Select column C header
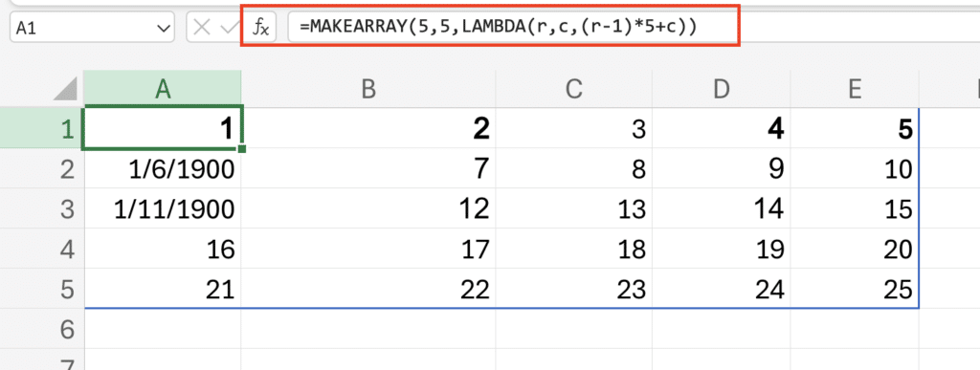The width and height of the screenshot is (980, 370). [x=574, y=88]
